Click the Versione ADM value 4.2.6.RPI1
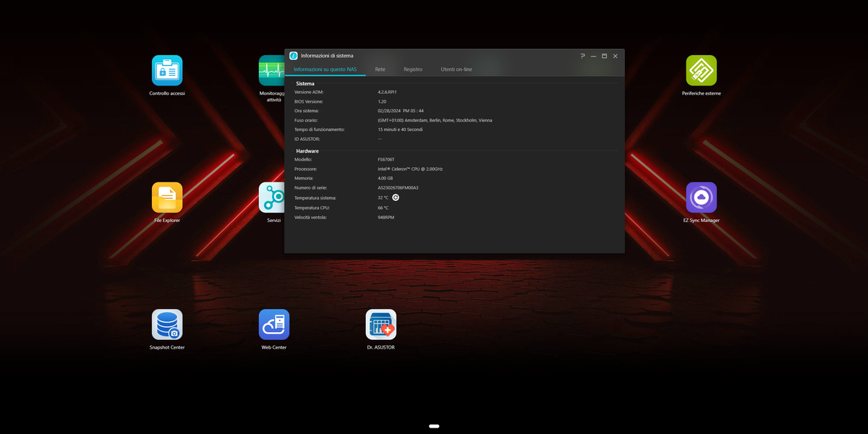868x434 pixels. 388,92
